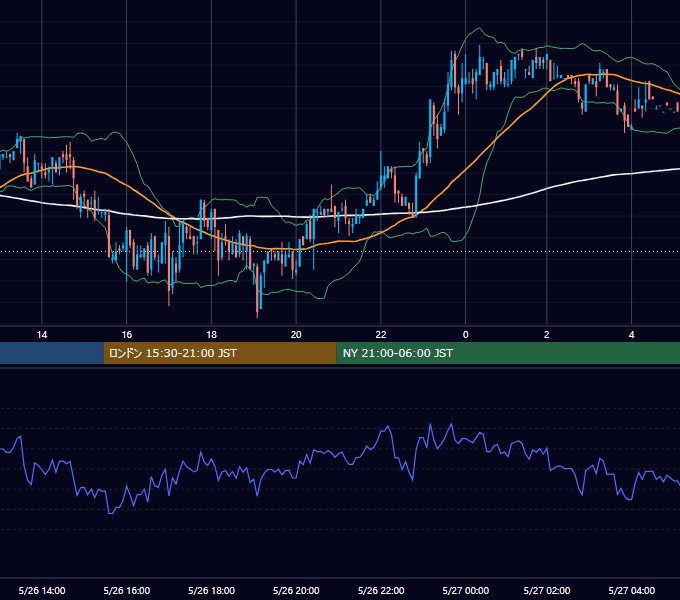Viewport: 680px width, 600px height.
Task: Click the 5/27 00:00 date label
Action: [466, 590]
